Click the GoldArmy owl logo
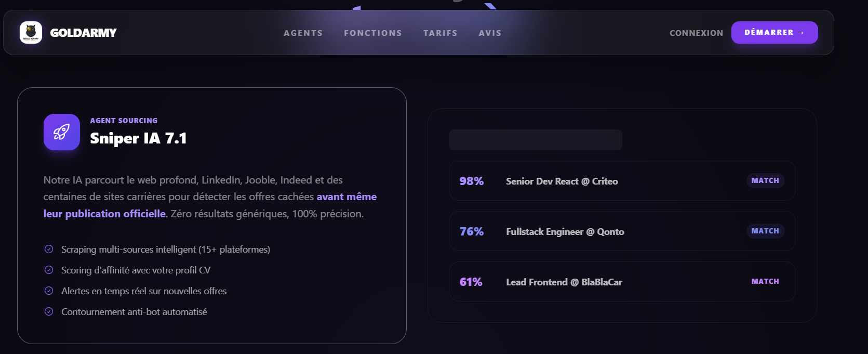This screenshot has width=868, height=354. click(x=31, y=32)
